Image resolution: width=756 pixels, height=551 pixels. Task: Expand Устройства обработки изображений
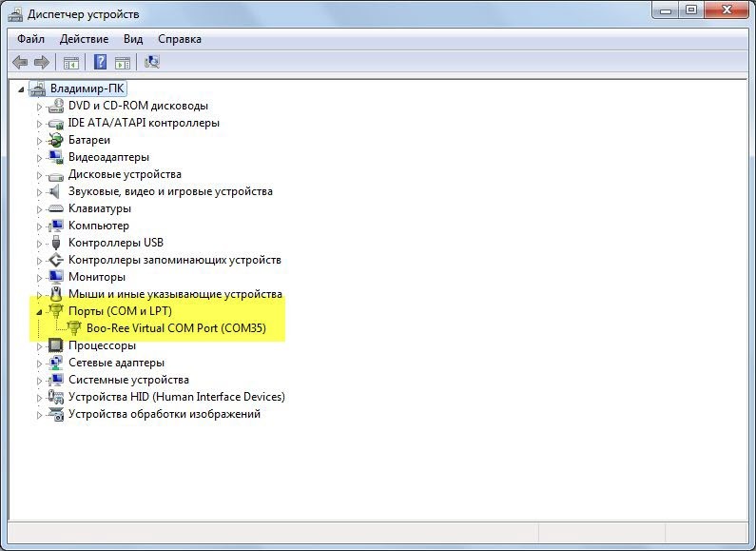click(x=40, y=415)
